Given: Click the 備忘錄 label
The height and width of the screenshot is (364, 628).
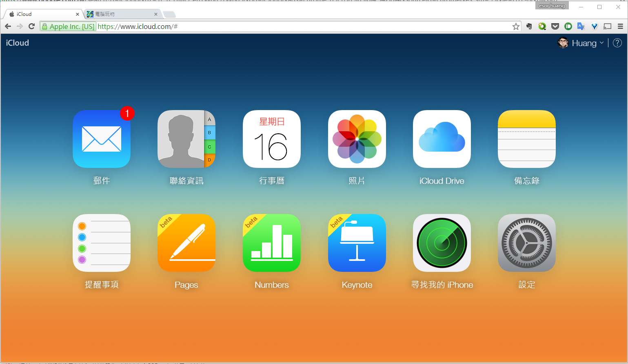Looking at the screenshot, I should [x=527, y=181].
